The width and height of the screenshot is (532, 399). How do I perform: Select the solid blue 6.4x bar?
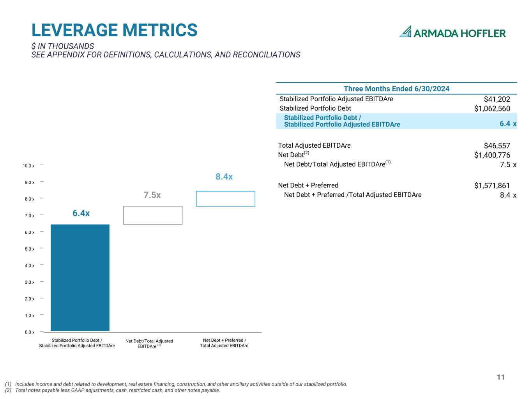tap(80, 277)
